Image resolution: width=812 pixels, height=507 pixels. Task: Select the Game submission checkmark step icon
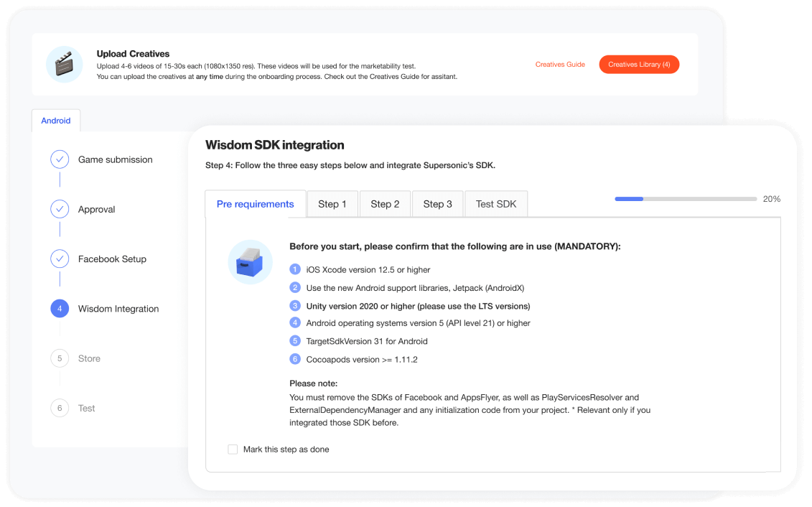click(x=60, y=159)
